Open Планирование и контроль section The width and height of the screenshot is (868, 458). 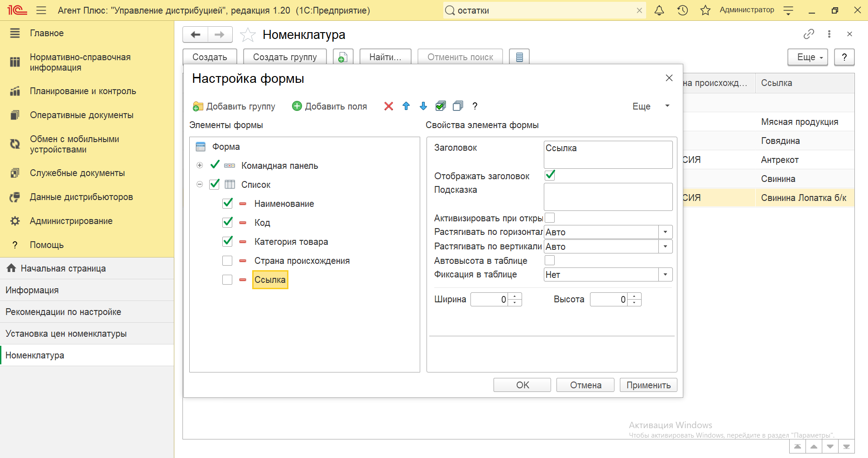pyautogui.click(x=83, y=91)
